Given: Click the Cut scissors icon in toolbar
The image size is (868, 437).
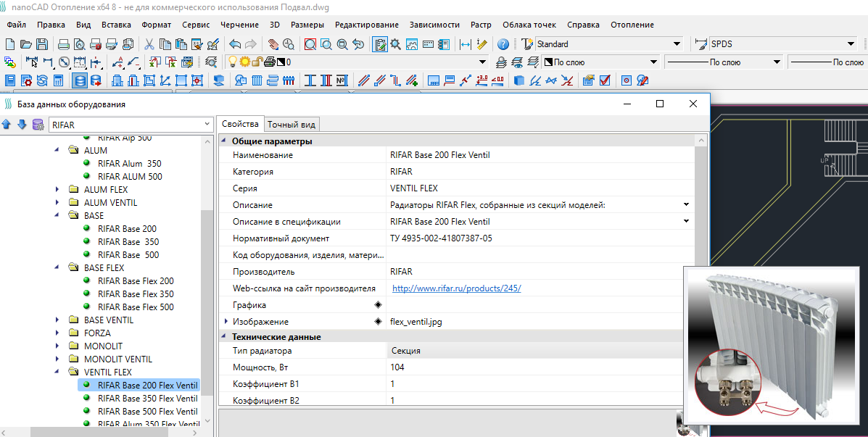Looking at the screenshot, I should pyautogui.click(x=149, y=44).
